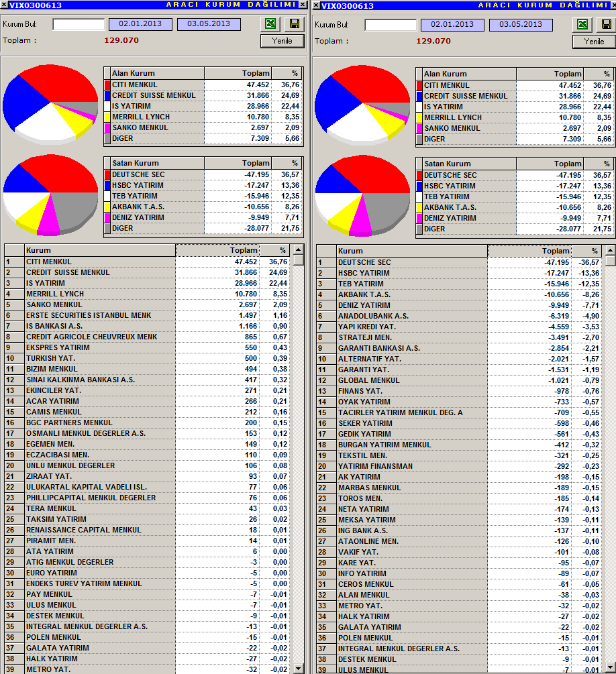Click the Excel export icon in left panel
This screenshot has height=674, width=616.
tap(270, 23)
